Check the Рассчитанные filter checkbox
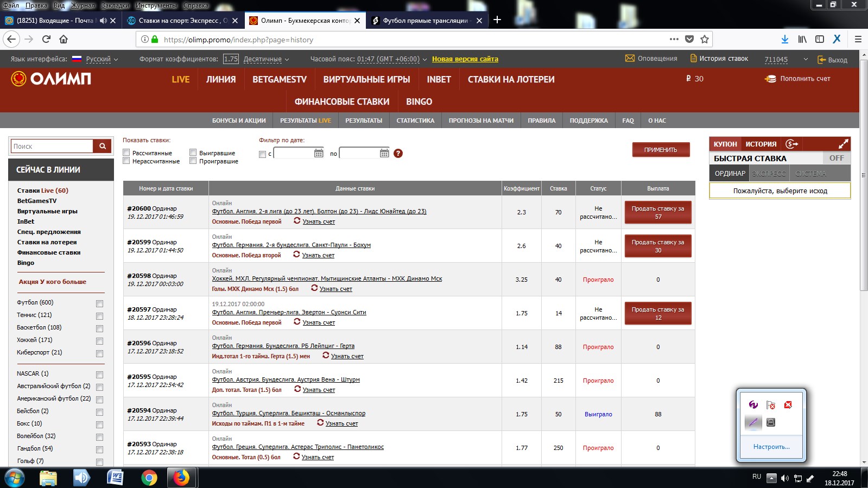The height and width of the screenshot is (488, 868). [x=126, y=153]
